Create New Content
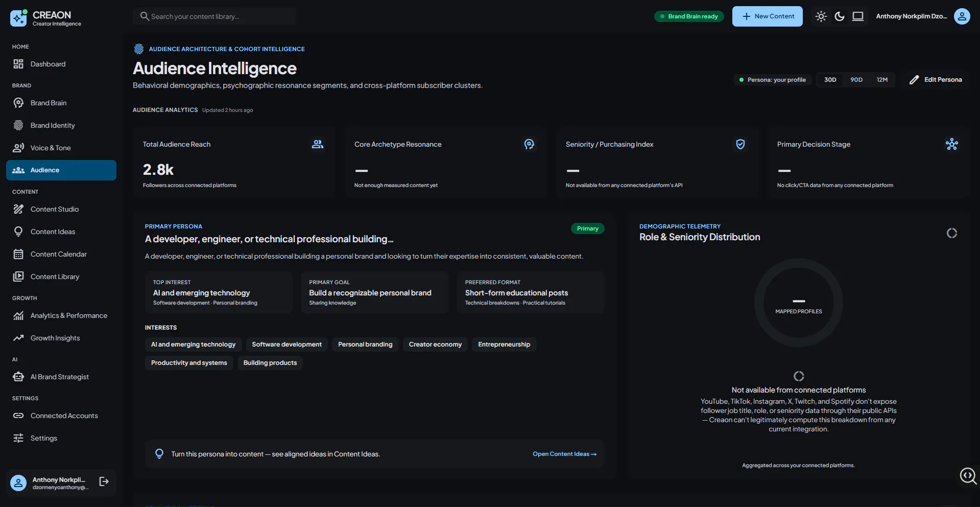This screenshot has height=507, width=980. click(x=768, y=16)
